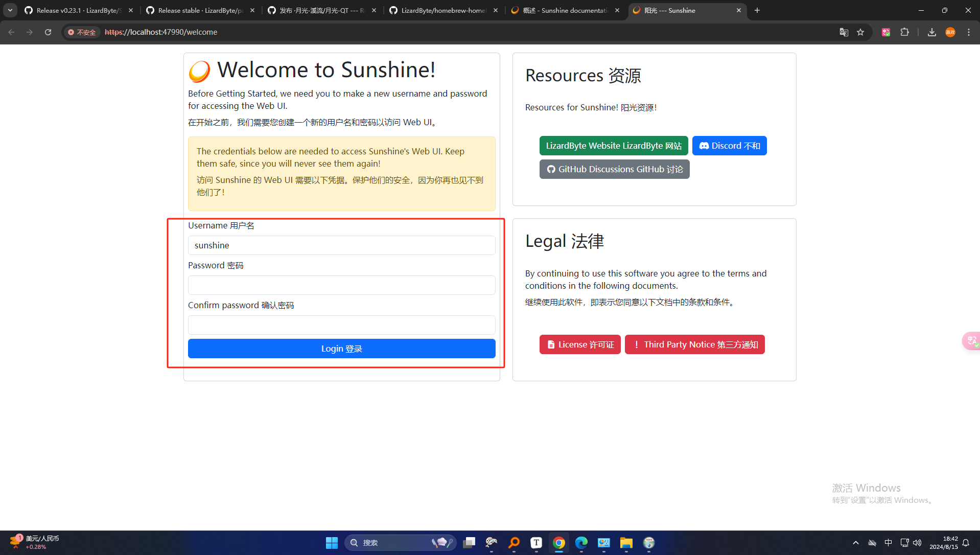Screen dimensions: 980x555
Task: Click the Sunshine logo icon
Action: 199,71
